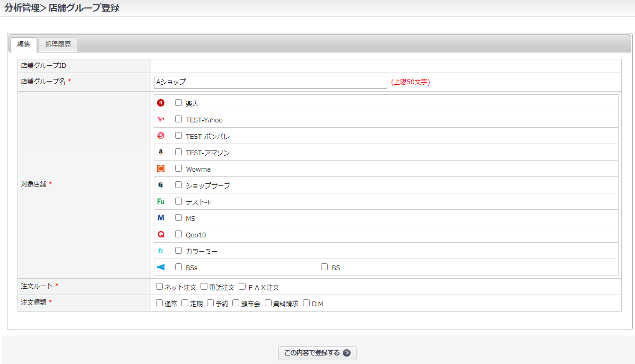Click the 店舗グループID label

pyautogui.click(x=44, y=66)
